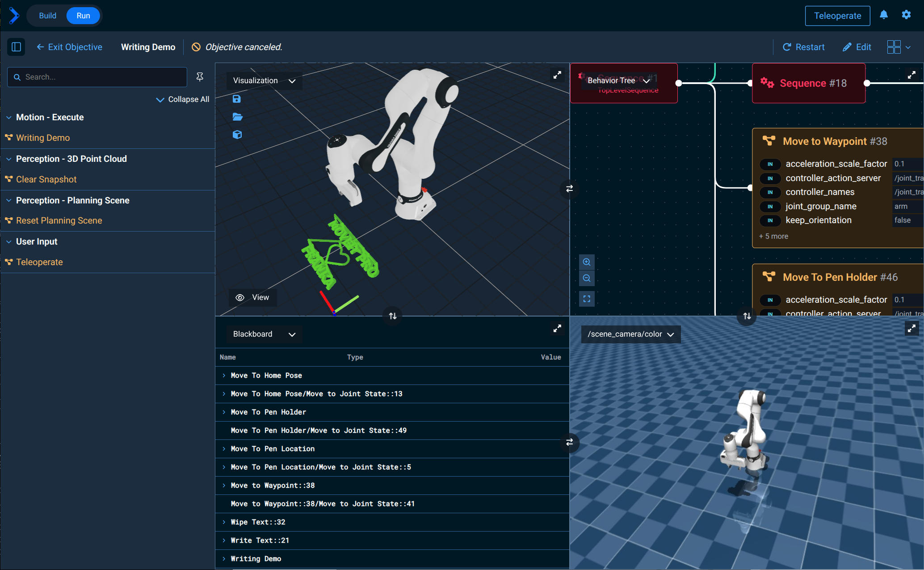Expand the Visualization pane fullscreen
The width and height of the screenshot is (924, 570).
557,75
